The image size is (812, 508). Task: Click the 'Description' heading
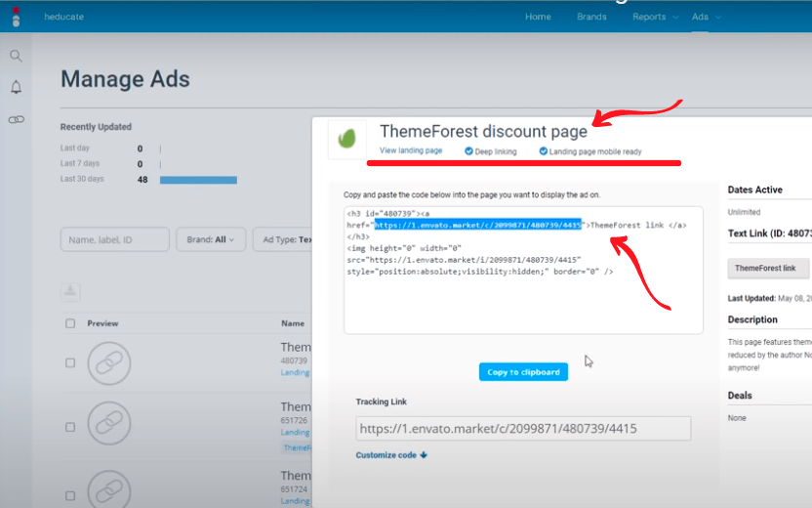click(x=752, y=319)
